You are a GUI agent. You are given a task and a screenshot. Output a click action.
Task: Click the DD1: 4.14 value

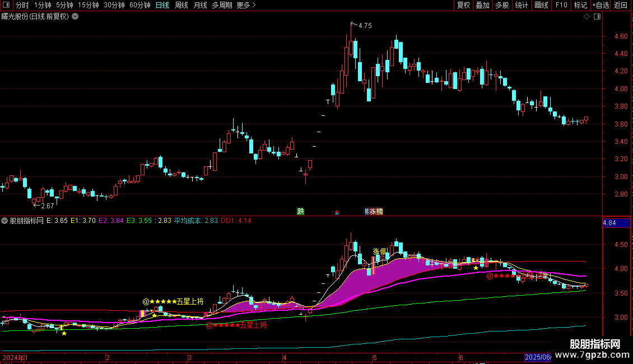(x=236, y=221)
